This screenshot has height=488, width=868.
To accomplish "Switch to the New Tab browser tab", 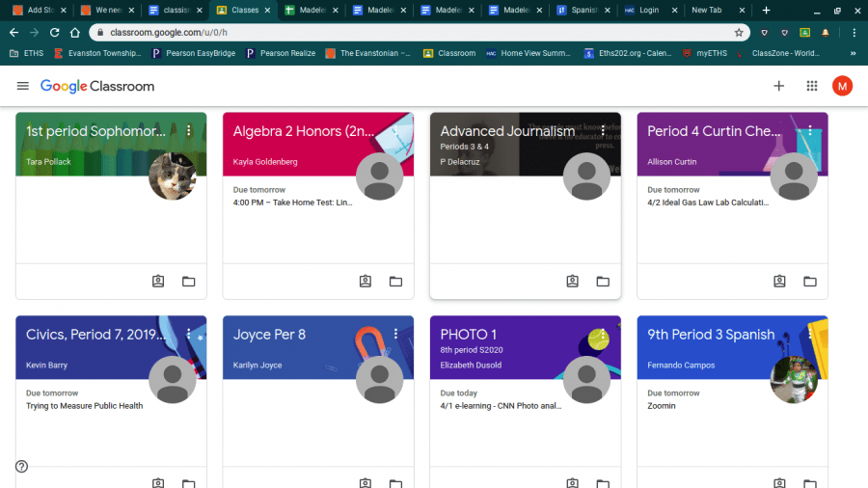I will [717, 10].
